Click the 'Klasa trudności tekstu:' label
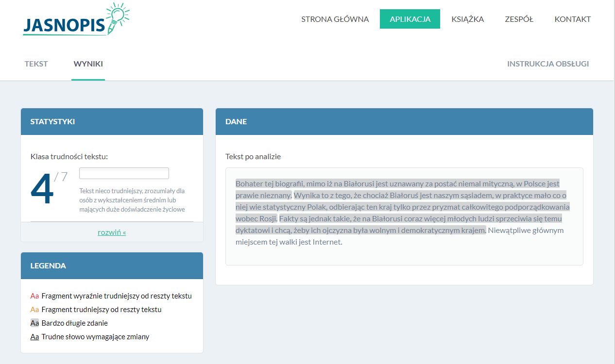 click(69, 156)
